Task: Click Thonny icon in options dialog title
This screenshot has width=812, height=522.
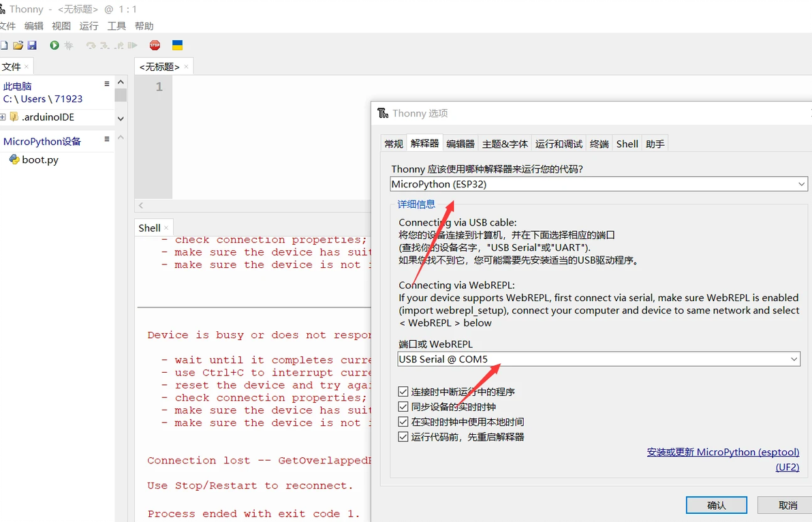Action: click(383, 113)
